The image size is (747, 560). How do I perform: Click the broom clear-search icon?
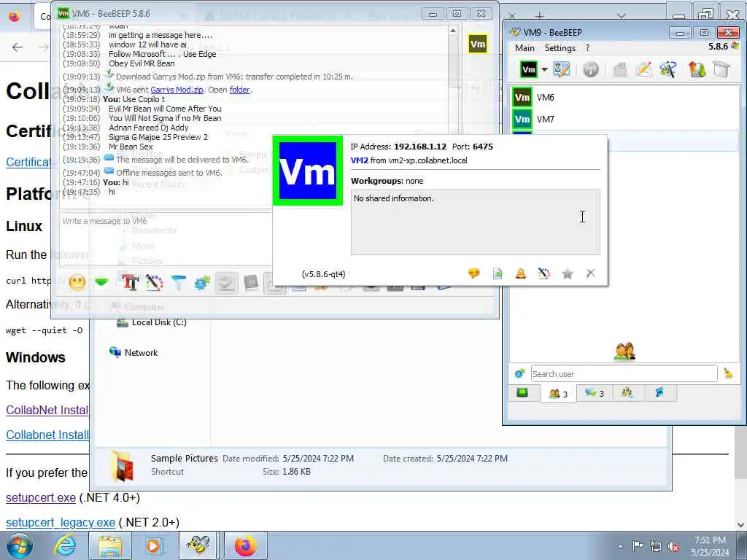(728, 374)
